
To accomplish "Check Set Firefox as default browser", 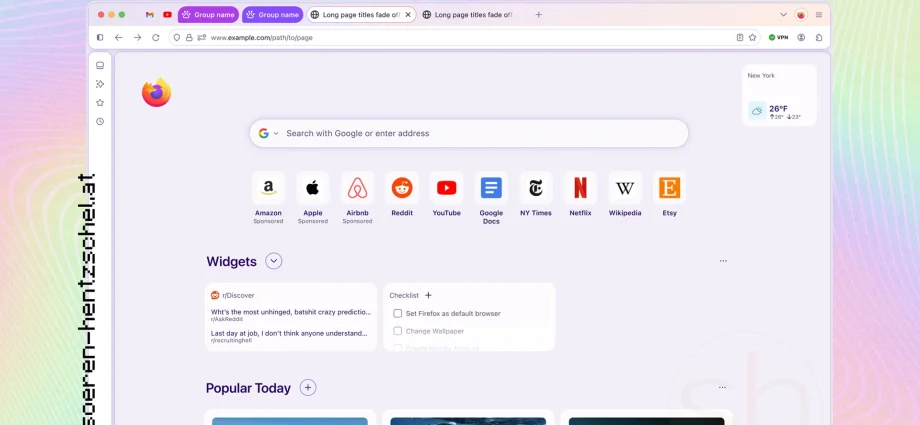I will coord(398,313).
